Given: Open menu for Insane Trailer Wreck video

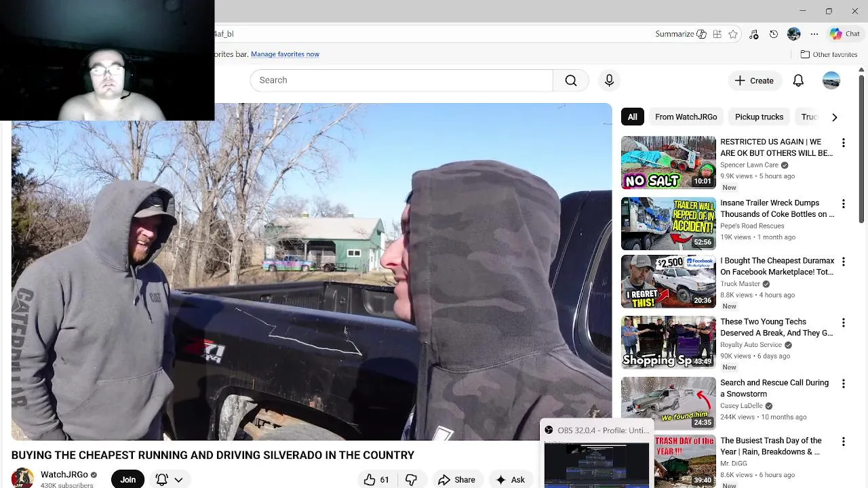Looking at the screenshot, I should tap(843, 204).
